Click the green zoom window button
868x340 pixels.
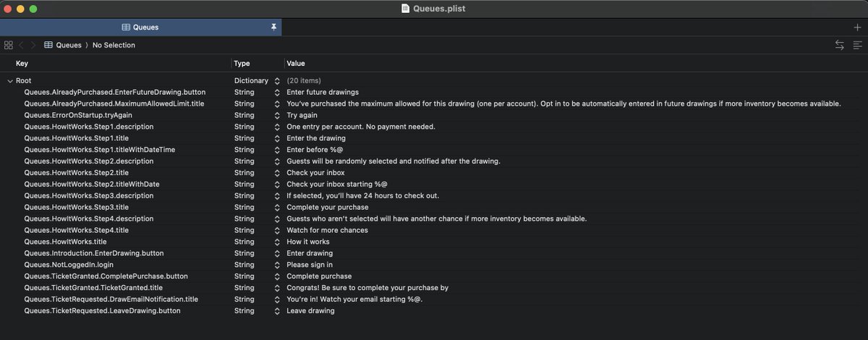33,9
